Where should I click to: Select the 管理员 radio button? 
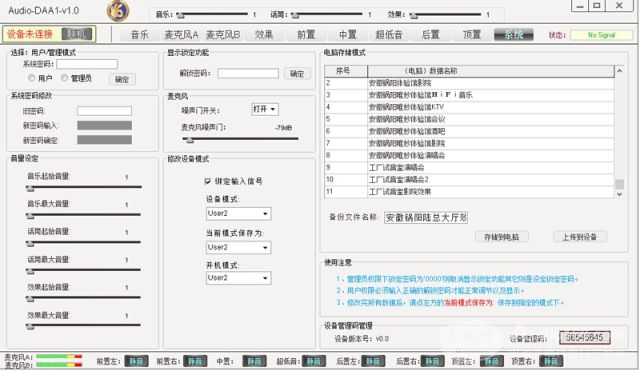click(64, 78)
